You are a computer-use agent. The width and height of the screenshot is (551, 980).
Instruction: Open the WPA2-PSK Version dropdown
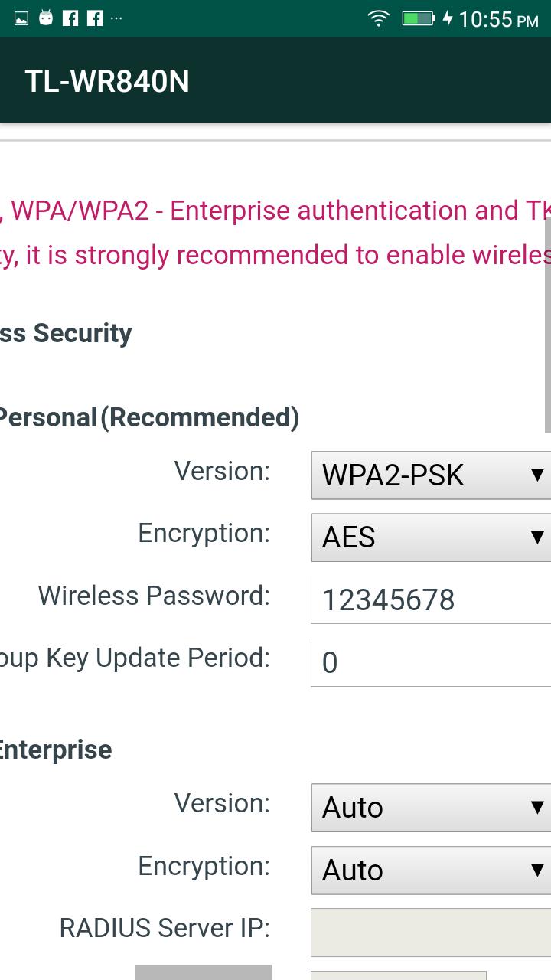[x=430, y=475]
